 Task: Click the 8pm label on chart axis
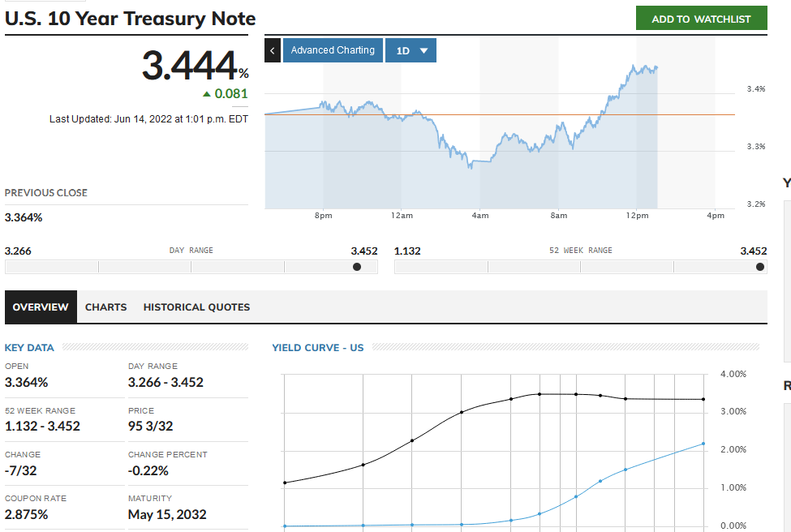[324, 216]
